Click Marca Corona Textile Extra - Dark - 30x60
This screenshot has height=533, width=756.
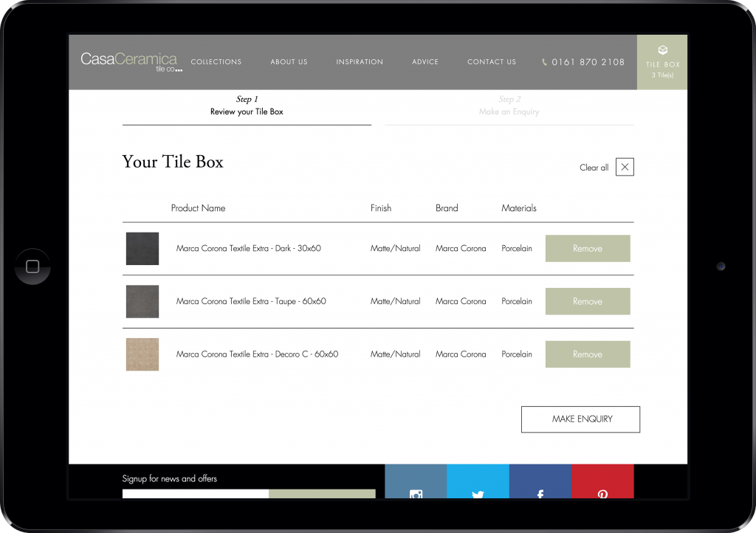pos(248,249)
